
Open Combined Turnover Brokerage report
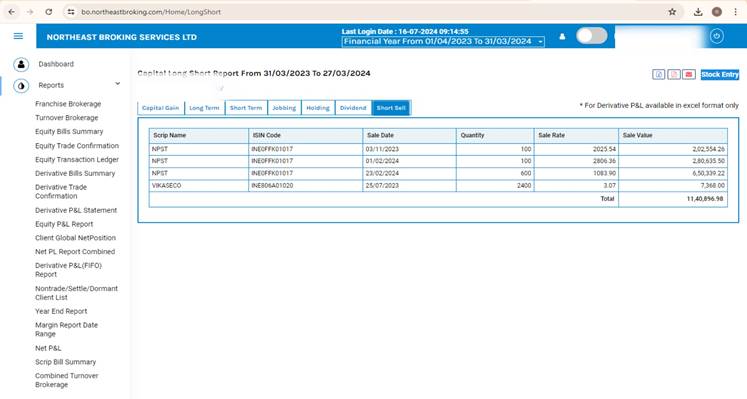pyautogui.click(x=67, y=380)
